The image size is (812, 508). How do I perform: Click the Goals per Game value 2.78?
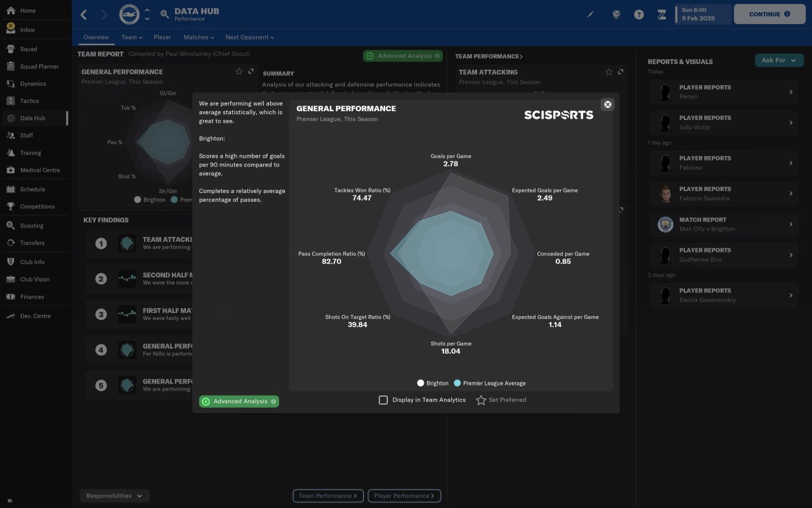pos(450,164)
